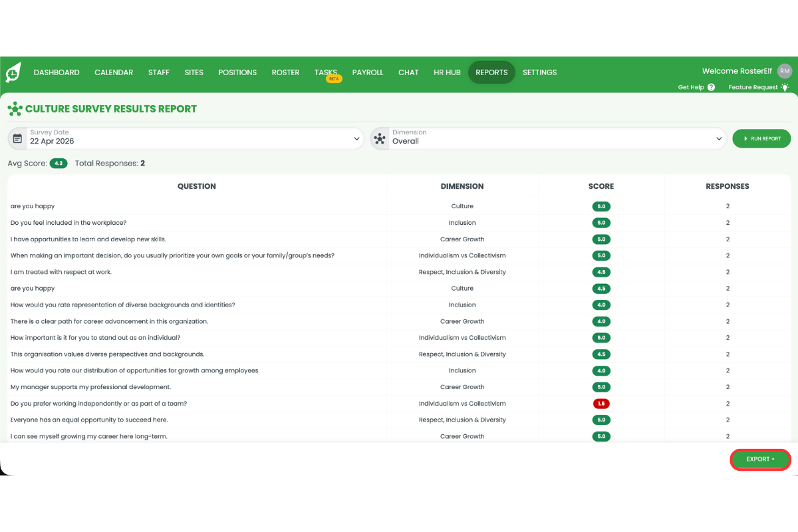The width and height of the screenshot is (798, 532).
Task: Navigate to HR Hub
Action: (447, 72)
